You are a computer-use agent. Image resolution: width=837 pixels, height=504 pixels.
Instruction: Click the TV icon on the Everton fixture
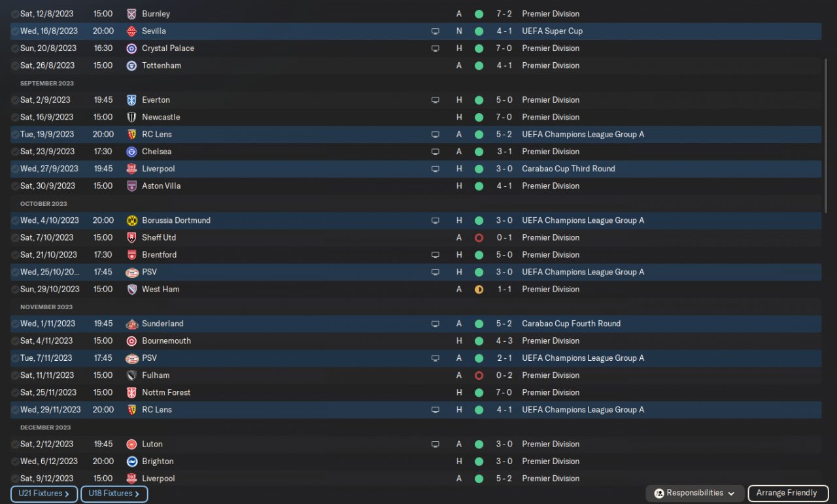point(436,100)
